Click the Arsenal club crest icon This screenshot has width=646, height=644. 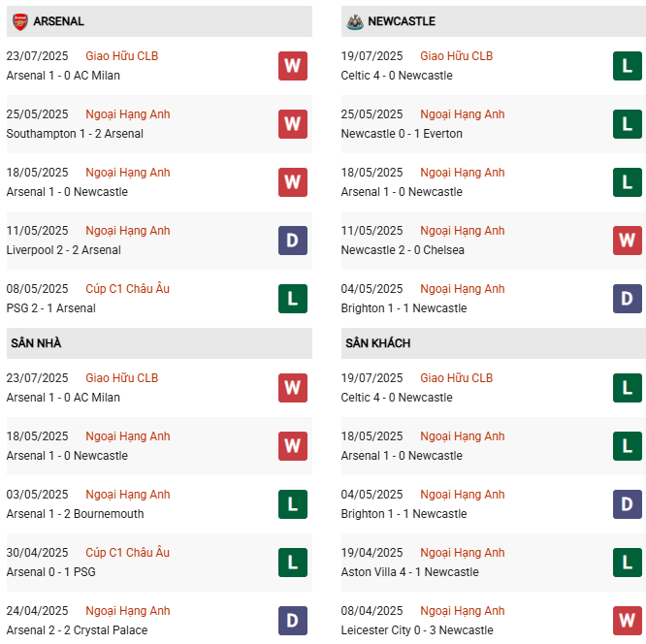[x=19, y=20]
